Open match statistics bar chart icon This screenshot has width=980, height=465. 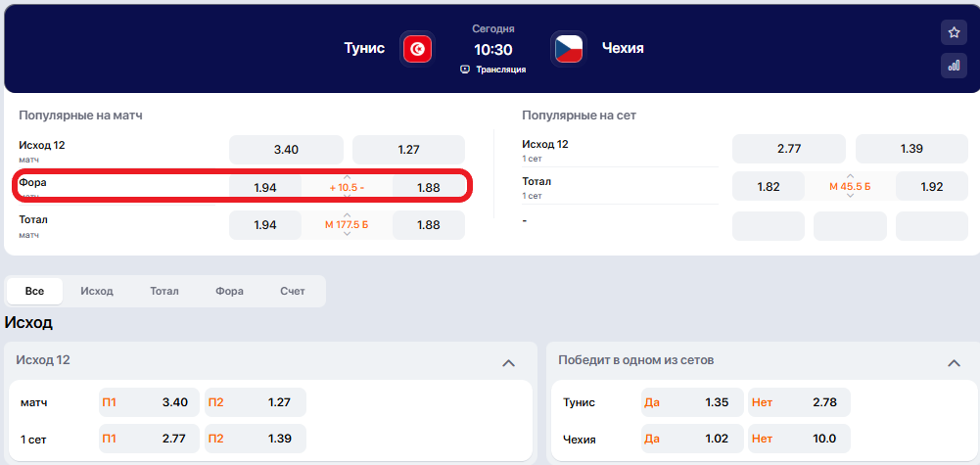[954, 66]
